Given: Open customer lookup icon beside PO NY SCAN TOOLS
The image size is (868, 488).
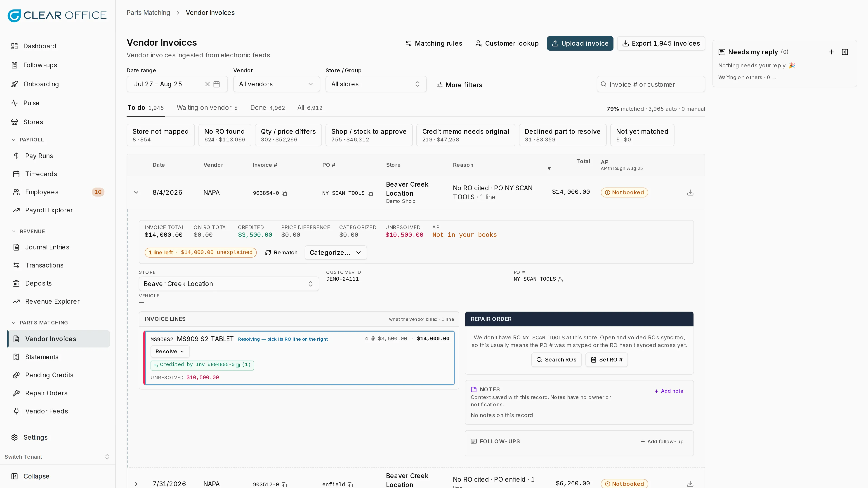Looking at the screenshot, I should [x=561, y=279].
